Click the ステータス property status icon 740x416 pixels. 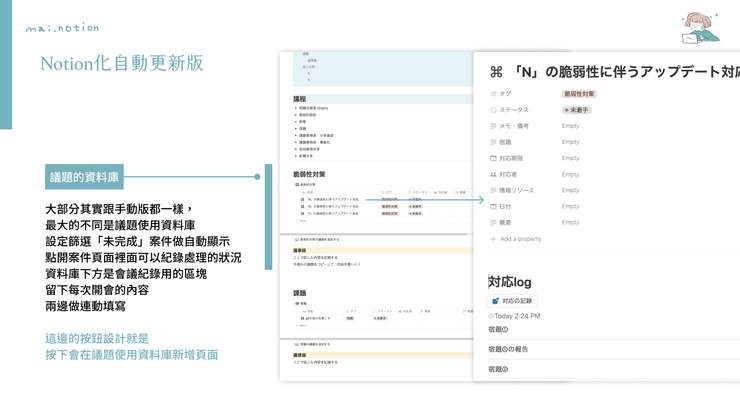[x=493, y=110]
